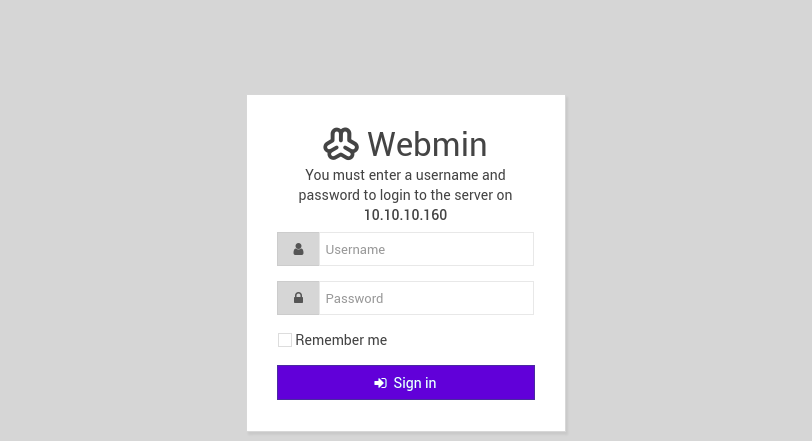
Task: Click the right end of the Username field
Action: click(x=520, y=249)
